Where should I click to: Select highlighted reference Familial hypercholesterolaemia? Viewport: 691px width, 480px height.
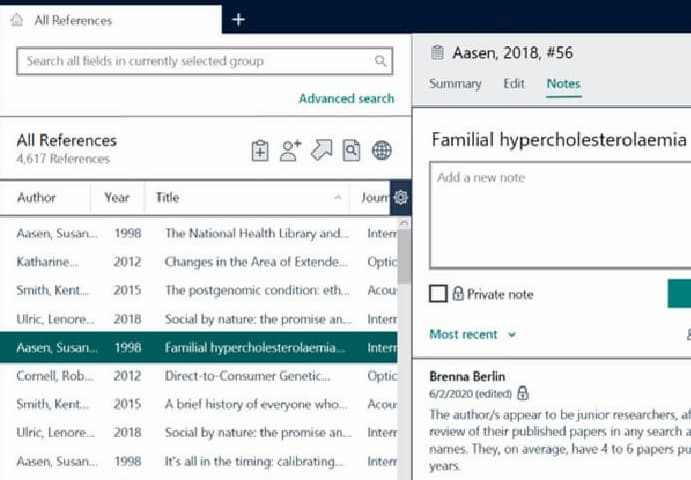click(x=198, y=347)
